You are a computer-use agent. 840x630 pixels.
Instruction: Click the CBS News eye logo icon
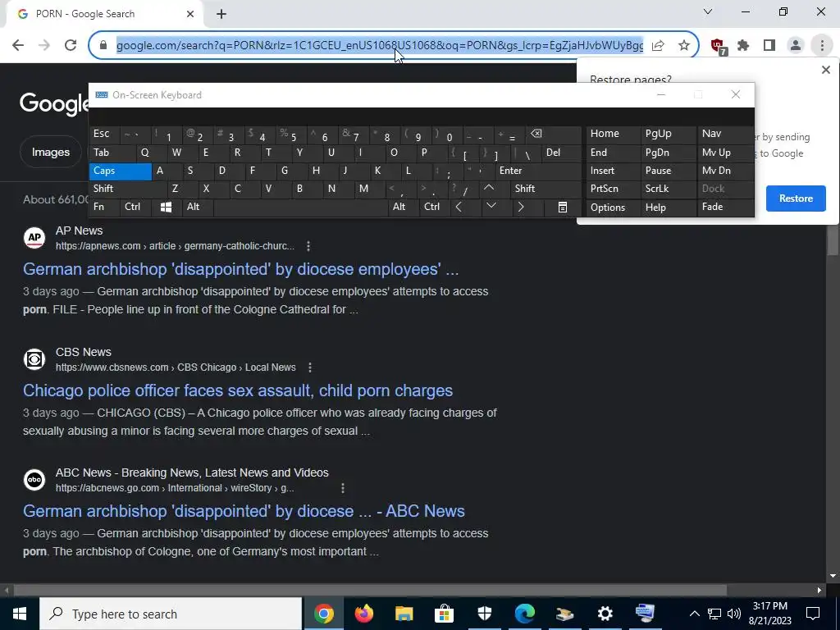(34, 359)
